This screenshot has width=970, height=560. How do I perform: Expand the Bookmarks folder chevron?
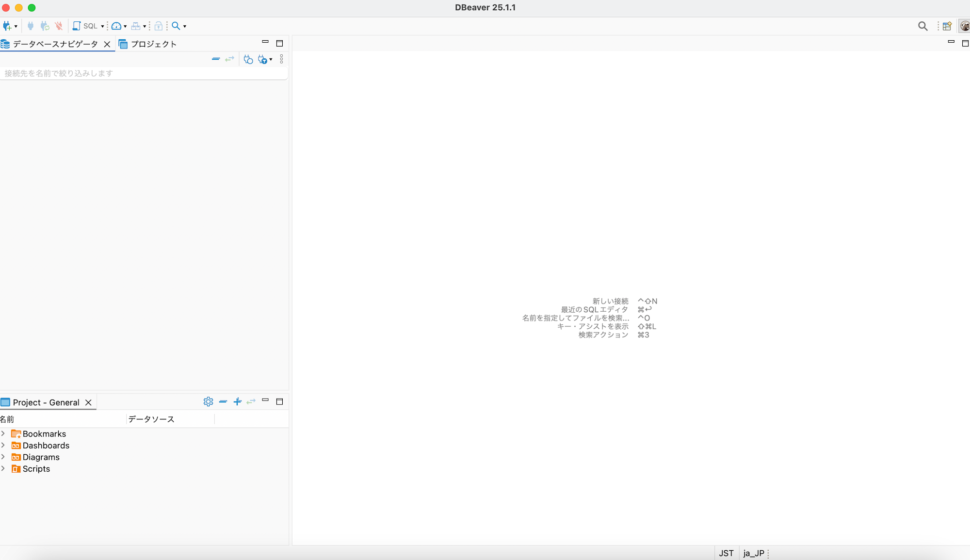click(3, 433)
